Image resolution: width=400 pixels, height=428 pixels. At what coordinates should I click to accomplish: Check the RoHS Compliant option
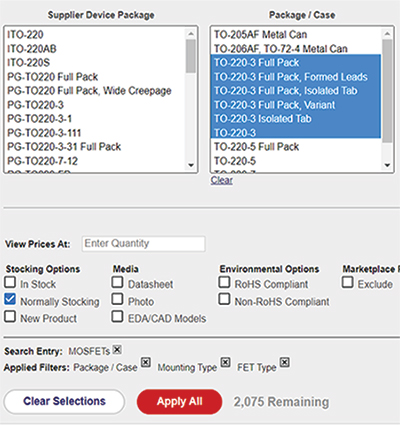click(x=224, y=282)
